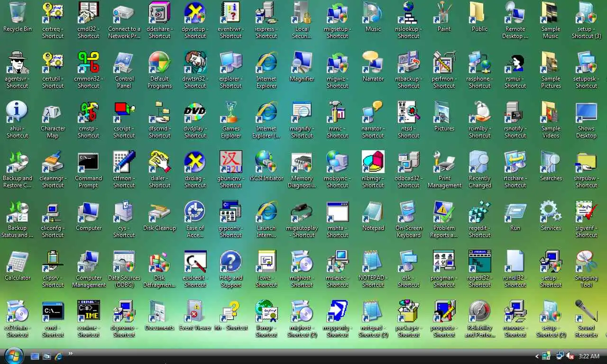
Task: Open the Data Sources (ODBC) icon
Action: coord(124,262)
